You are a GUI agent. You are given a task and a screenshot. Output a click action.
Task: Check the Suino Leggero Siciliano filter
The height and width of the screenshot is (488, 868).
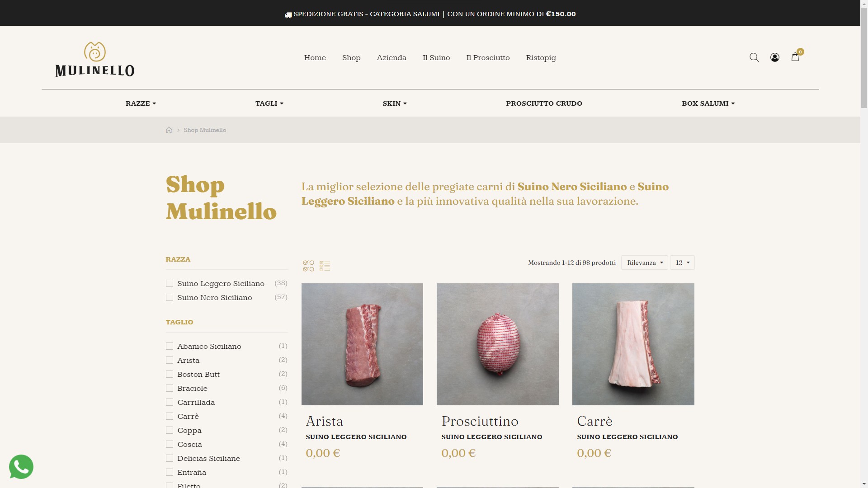[x=170, y=283]
